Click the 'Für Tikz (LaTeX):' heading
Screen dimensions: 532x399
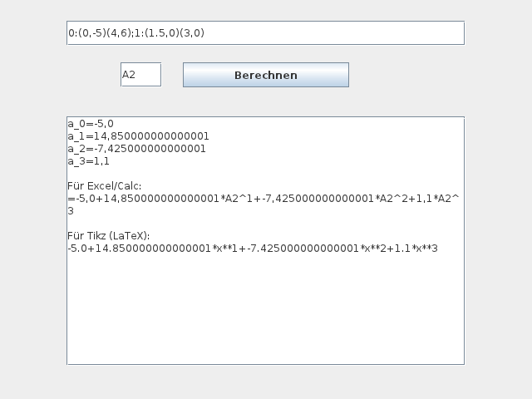(x=109, y=236)
